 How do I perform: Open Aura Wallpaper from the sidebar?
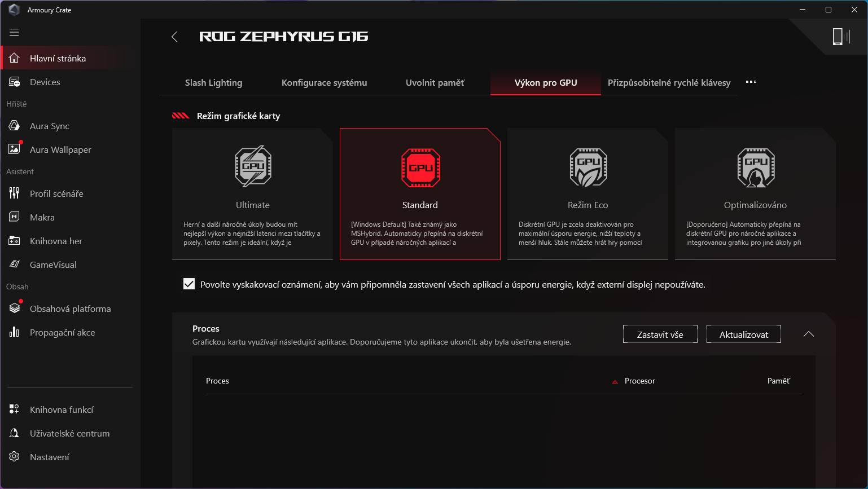point(60,149)
